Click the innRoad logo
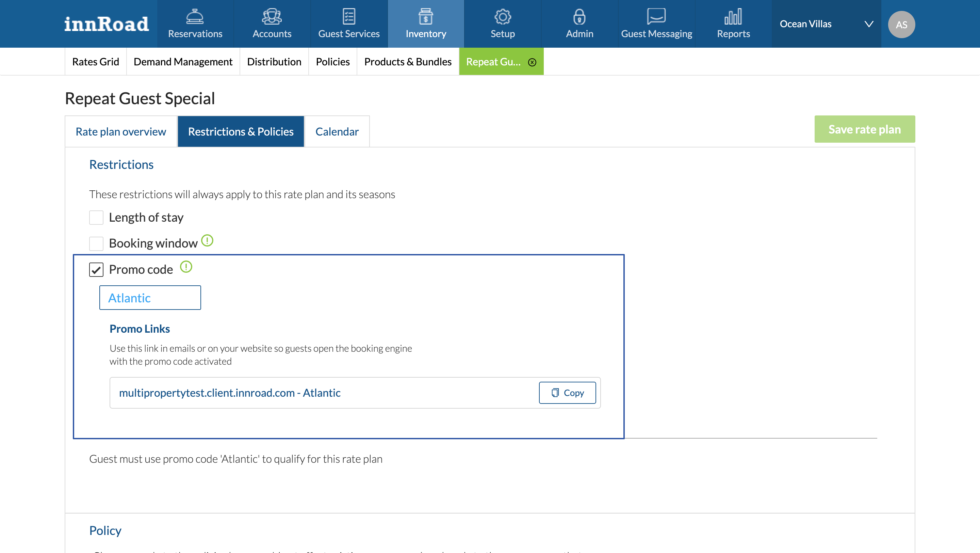Screen dimensions: 980x553 tap(107, 23)
